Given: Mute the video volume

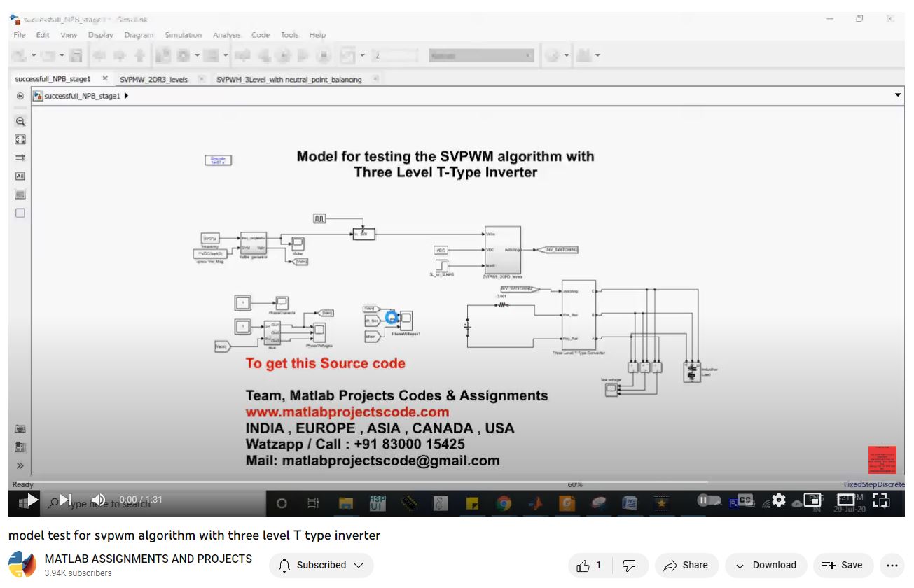Looking at the screenshot, I should click(99, 500).
